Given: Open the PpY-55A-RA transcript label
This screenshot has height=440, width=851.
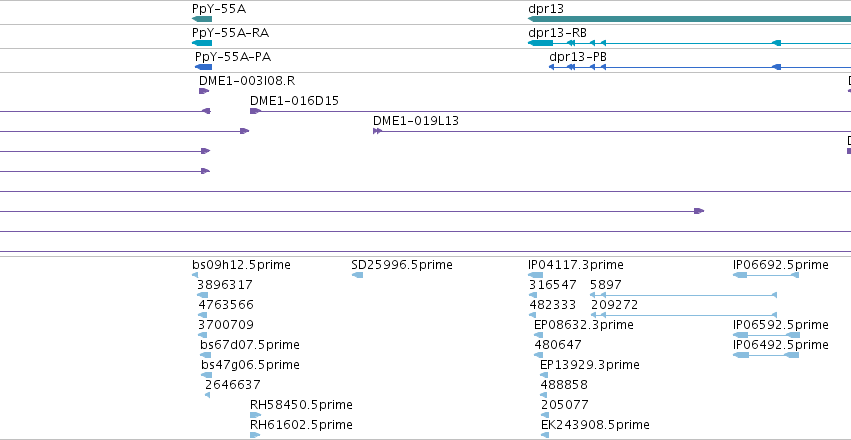Looking at the screenshot, I should coord(231,33).
